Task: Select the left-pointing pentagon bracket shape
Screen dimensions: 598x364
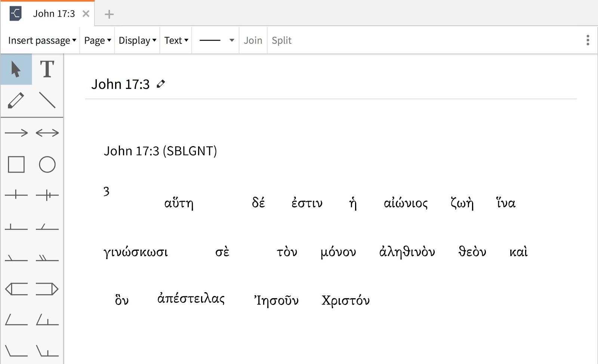Action: (x=16, y=289)
